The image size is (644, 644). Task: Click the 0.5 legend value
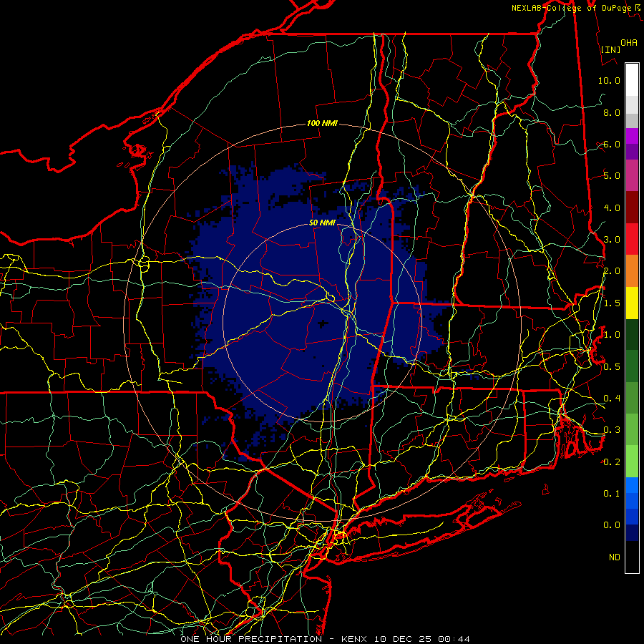(612, 367)
